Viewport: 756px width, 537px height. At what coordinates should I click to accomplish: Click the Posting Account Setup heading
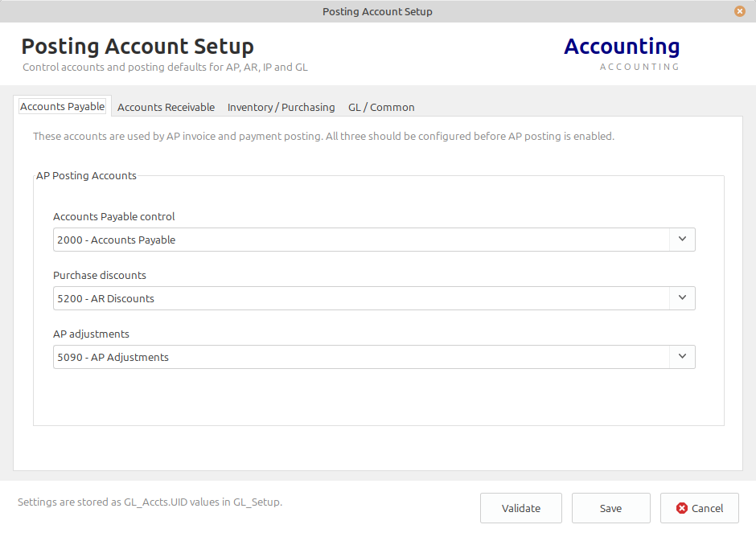coord(138,47)
